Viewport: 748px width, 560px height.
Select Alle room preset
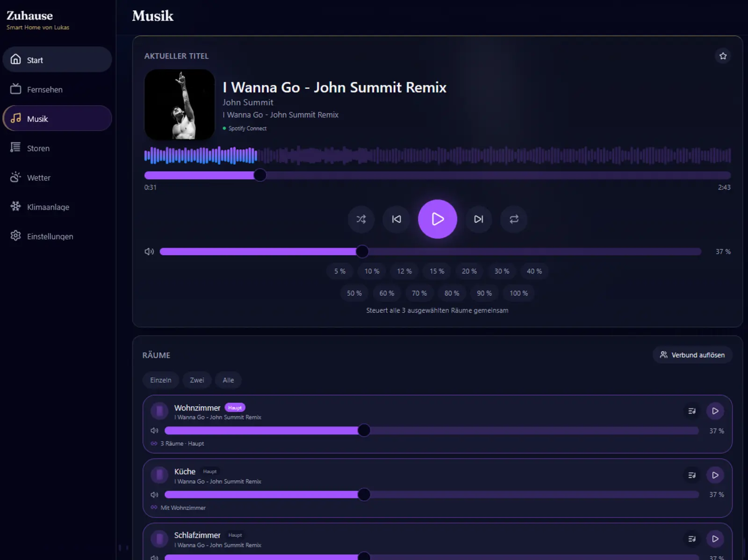pos(228,380)
